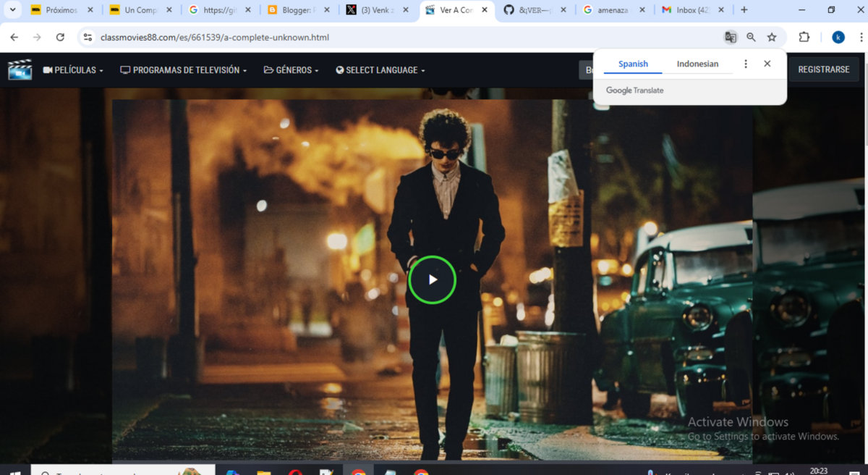The width and height of the screenshot is (868, 475).
Task: Click the Google Translate icon in address bar
Action: coord(731,37)
